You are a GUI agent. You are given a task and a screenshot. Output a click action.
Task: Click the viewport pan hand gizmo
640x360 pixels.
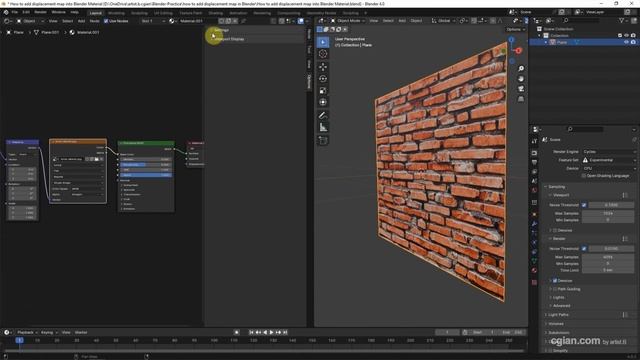(x=521, y=79)
